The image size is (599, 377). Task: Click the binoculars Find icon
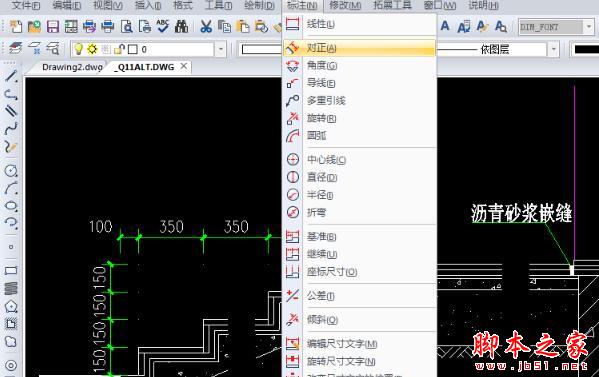pos(181,27)
